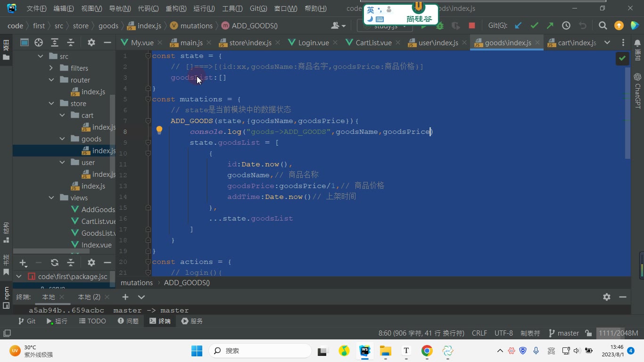
Task: Click the Git commit checkmark icon
Action: pyautogui.click(x=534, y=26)
